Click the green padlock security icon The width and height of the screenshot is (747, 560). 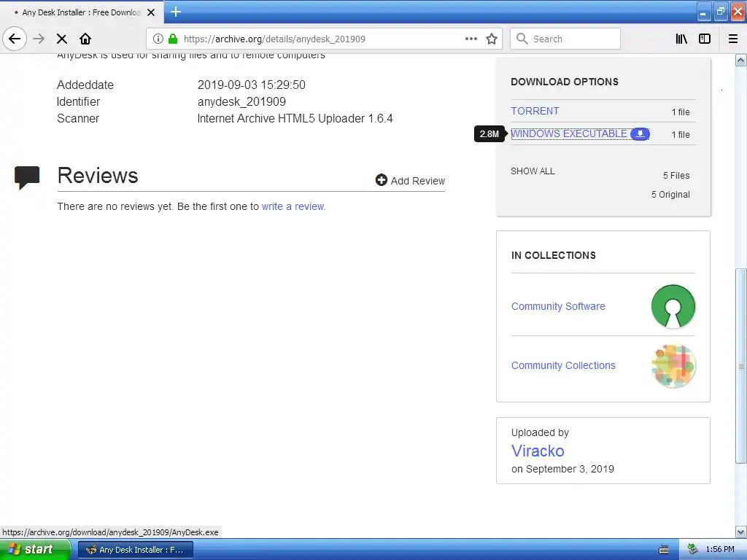pyautogui.click(x=173, y=39)
